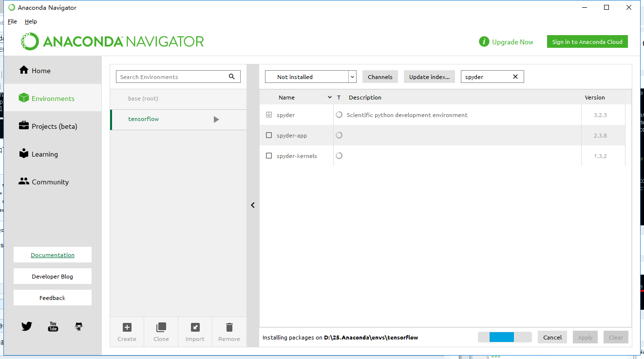
Task: Collapse the environments panel arrow
Action: click(x=253, y=205)
